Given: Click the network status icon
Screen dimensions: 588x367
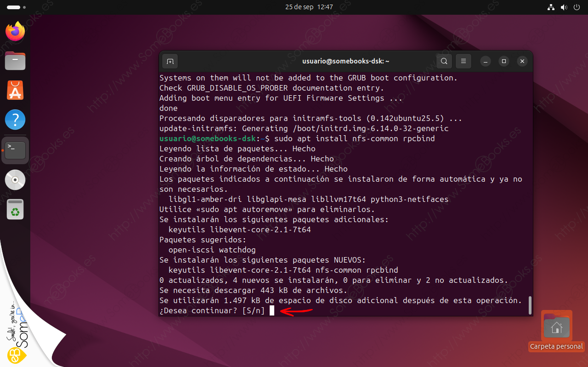Looking at the screenshot, I should pyautogui.click(x=551, y=7).
